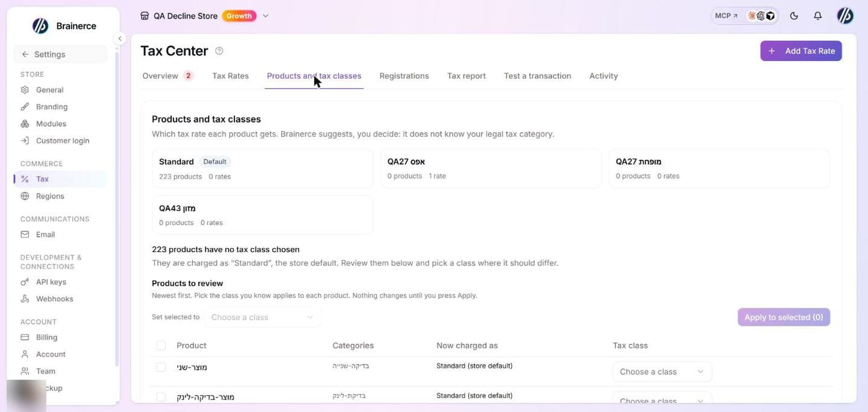Viewport: 868px width, 412px height.
Task: Select the QA27 מופחת tax class card
Action: click(719, 168)
